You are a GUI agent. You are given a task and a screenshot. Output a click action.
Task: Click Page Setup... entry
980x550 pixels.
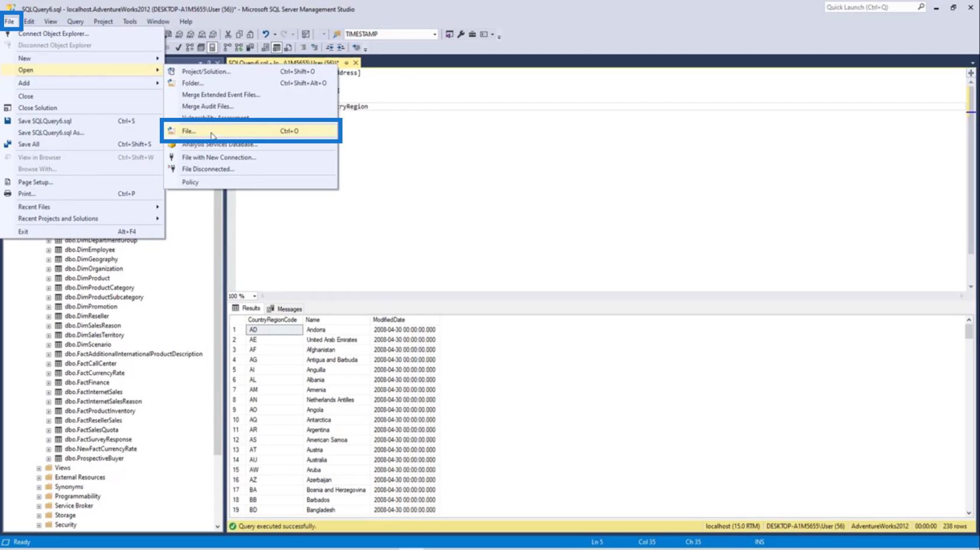coord(83,183)
